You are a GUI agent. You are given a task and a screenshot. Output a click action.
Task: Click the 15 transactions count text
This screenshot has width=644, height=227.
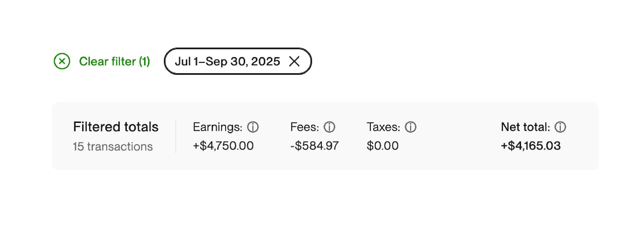(x=113, y=146)
